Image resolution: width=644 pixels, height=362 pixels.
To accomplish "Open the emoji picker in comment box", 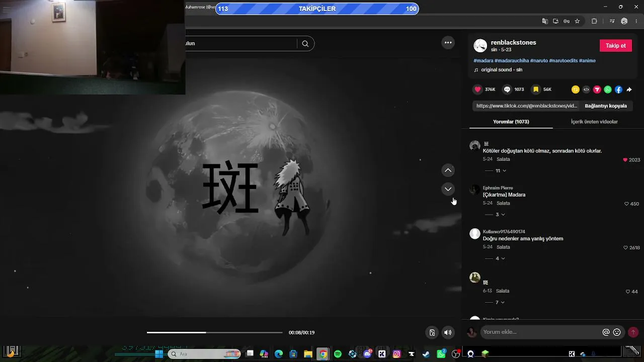I will 617,332.
